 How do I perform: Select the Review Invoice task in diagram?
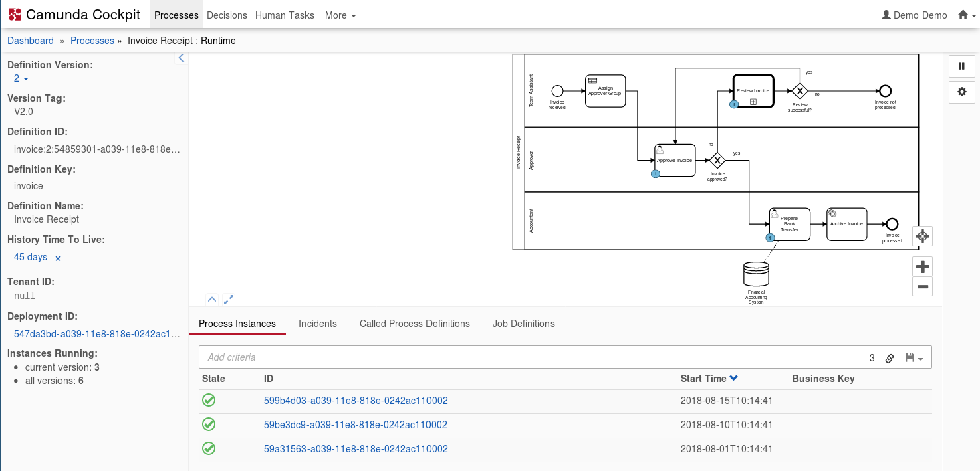[x=753, y=90]
